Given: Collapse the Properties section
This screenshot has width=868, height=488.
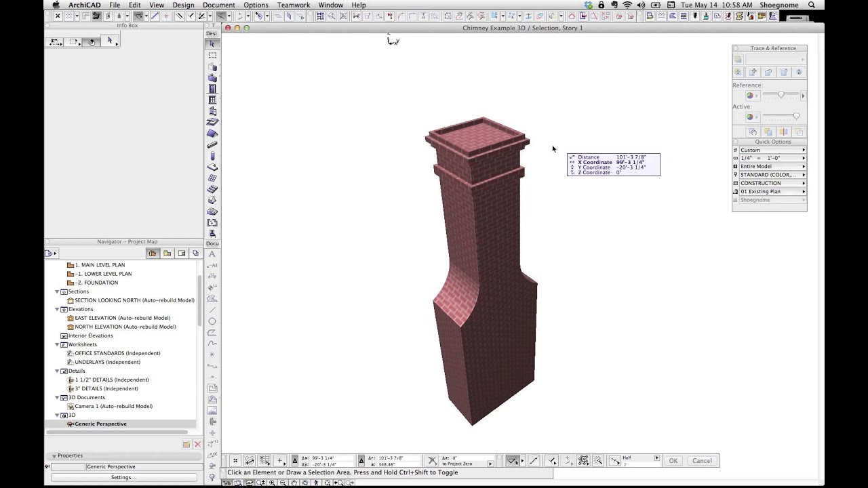Looking at the screenshot, I should point(54,456).
